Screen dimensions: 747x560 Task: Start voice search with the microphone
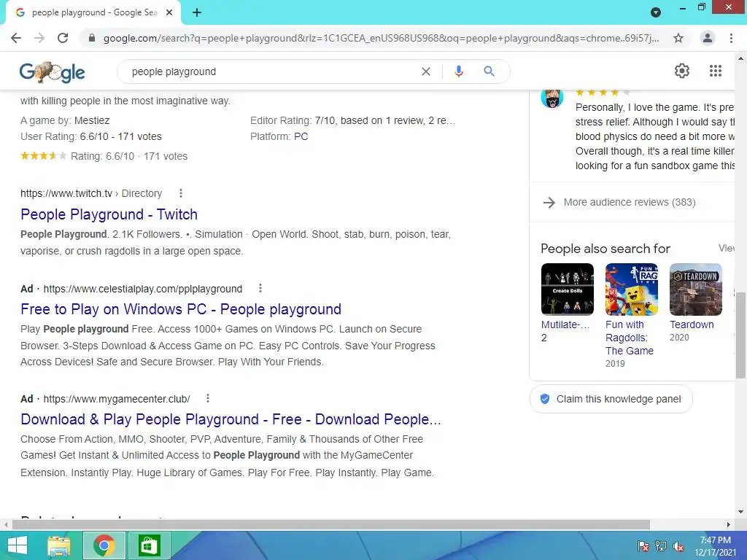pos(459,71)
